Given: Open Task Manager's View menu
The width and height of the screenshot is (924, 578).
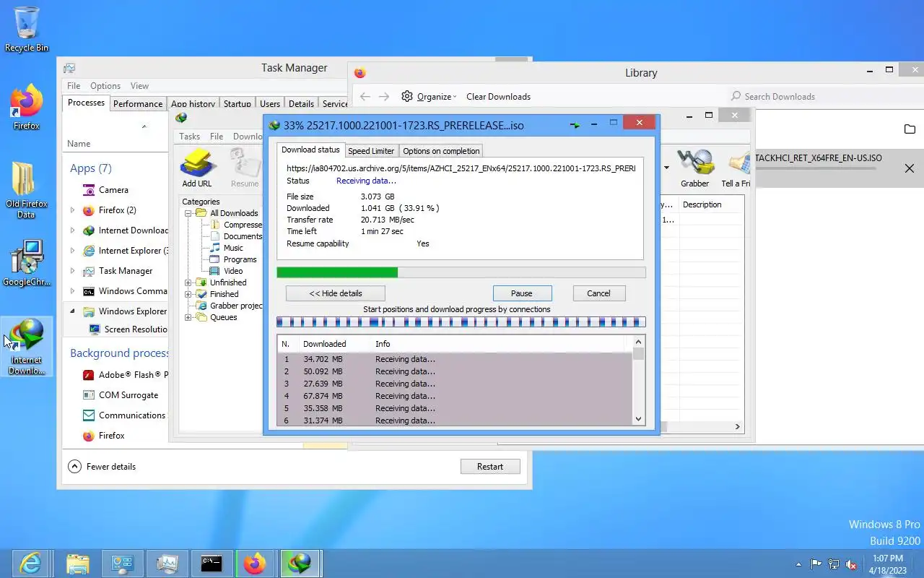Looking at the screenshot, I should click(x=139, y=85).
